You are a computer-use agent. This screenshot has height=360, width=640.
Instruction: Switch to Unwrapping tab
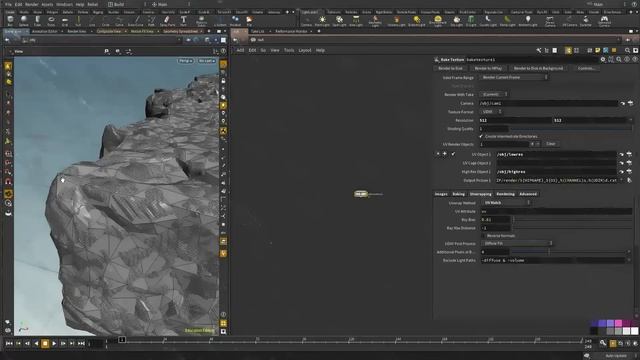point(480,194)
